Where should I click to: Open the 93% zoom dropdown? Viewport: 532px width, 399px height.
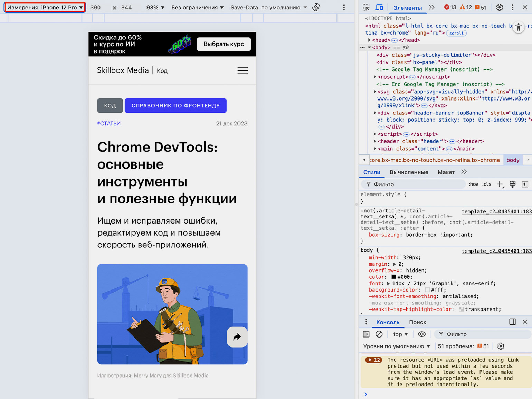click(155, 7)
